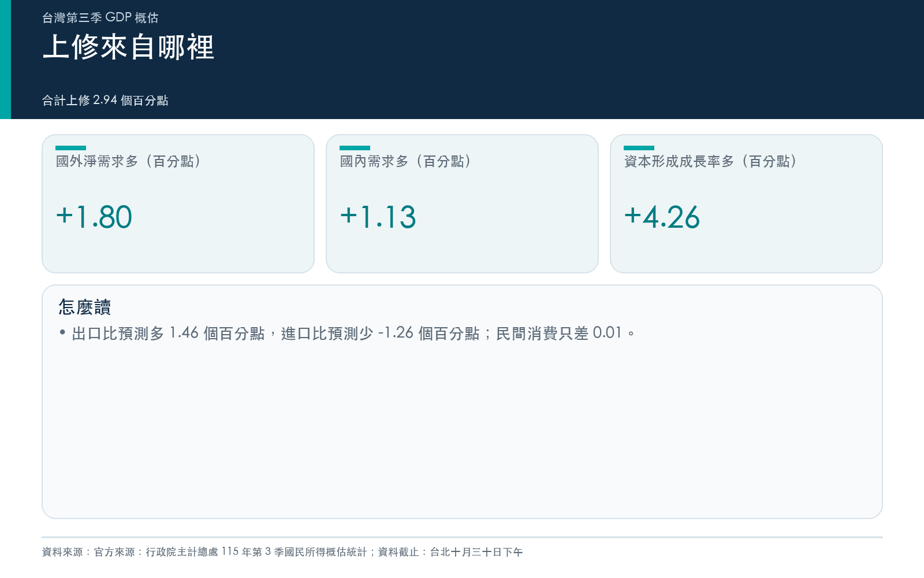Click the +4.26 value
Screen dimensions: 924x578
click(662, 217)
